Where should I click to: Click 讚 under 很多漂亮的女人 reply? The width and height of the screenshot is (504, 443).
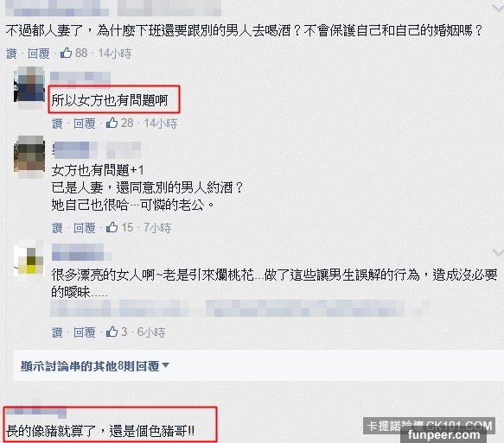click(x=57, y=332)
